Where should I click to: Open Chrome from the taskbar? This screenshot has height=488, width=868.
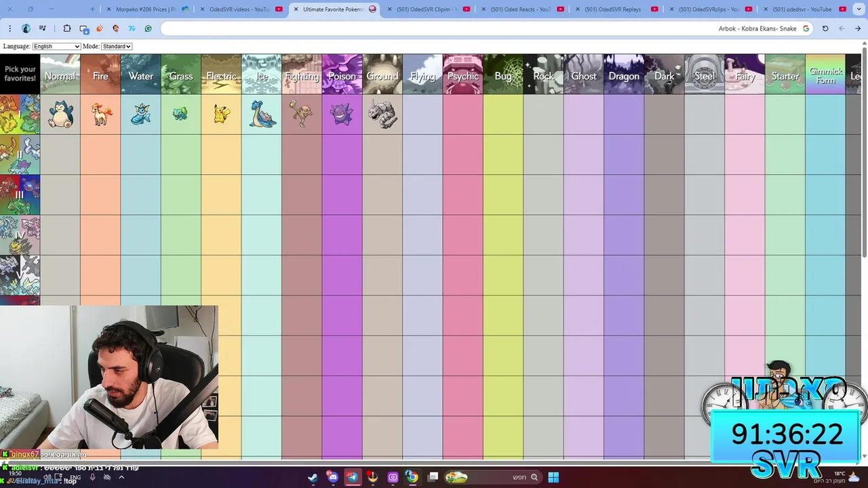click(412, 477)
